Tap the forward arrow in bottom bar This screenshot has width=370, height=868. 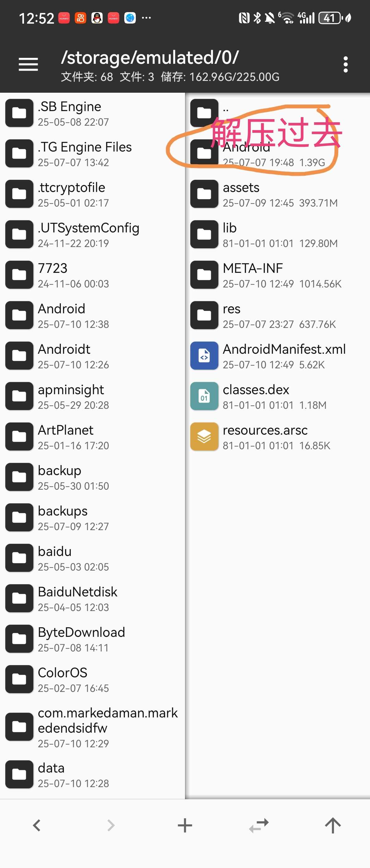111,825
